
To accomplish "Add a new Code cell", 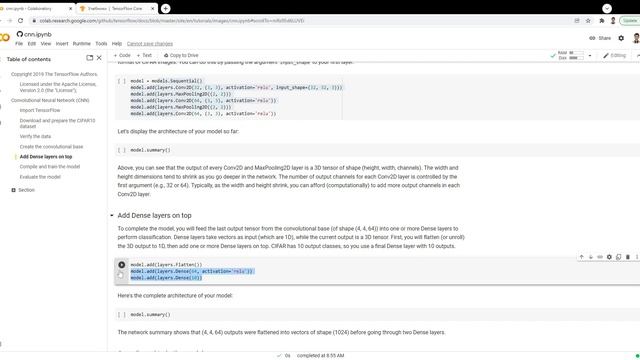I will 122,56.
